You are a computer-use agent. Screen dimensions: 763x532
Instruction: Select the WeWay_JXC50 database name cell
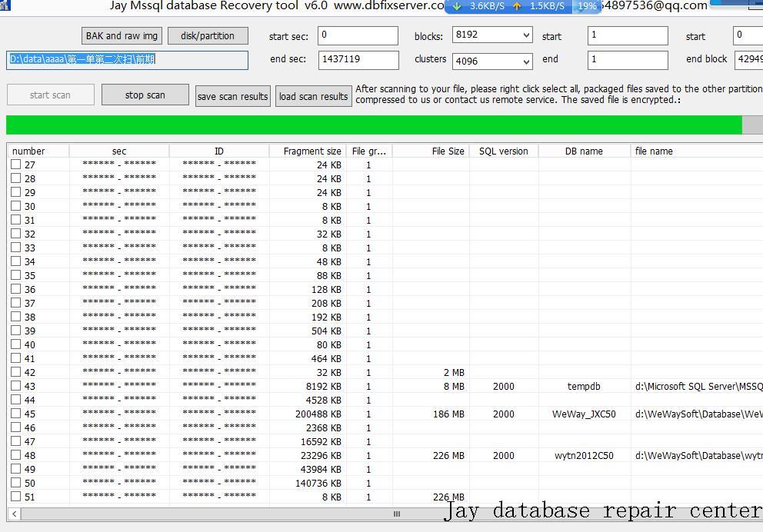tap(584, 414)
